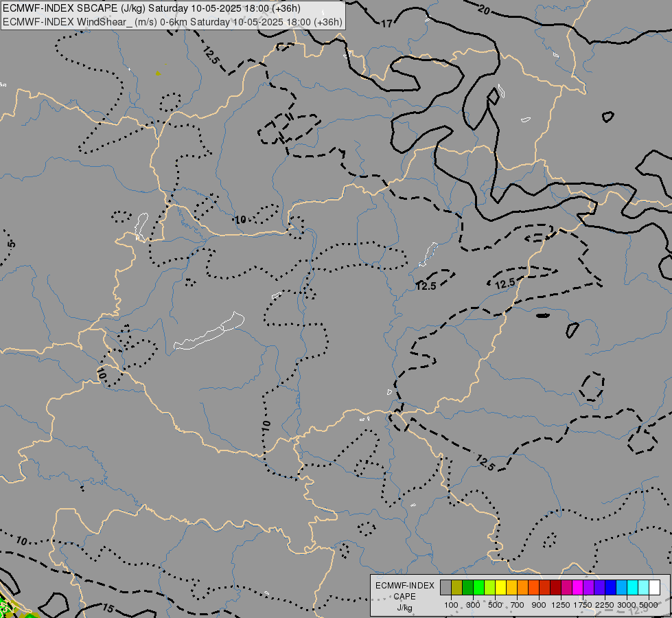Click the legend value 5000
Image resolution: width=672 pixels, height=618 pixels.
point(649,605)
